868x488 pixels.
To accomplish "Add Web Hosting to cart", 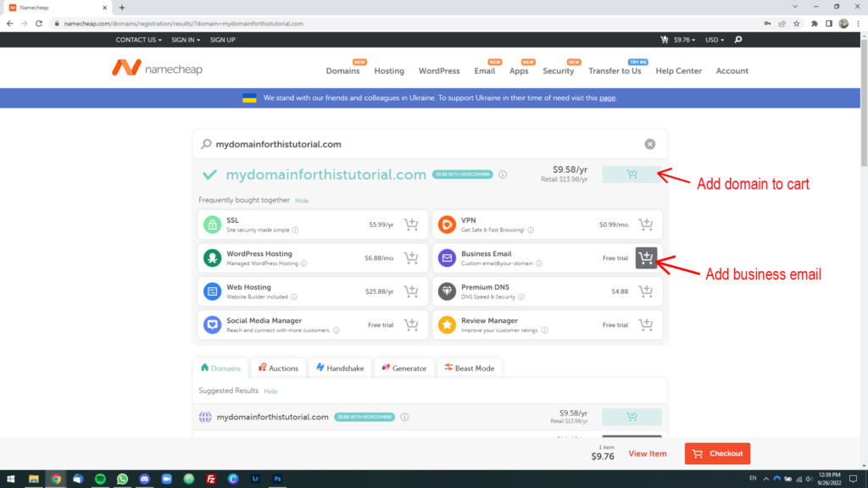I will click(x=411, y=291).
